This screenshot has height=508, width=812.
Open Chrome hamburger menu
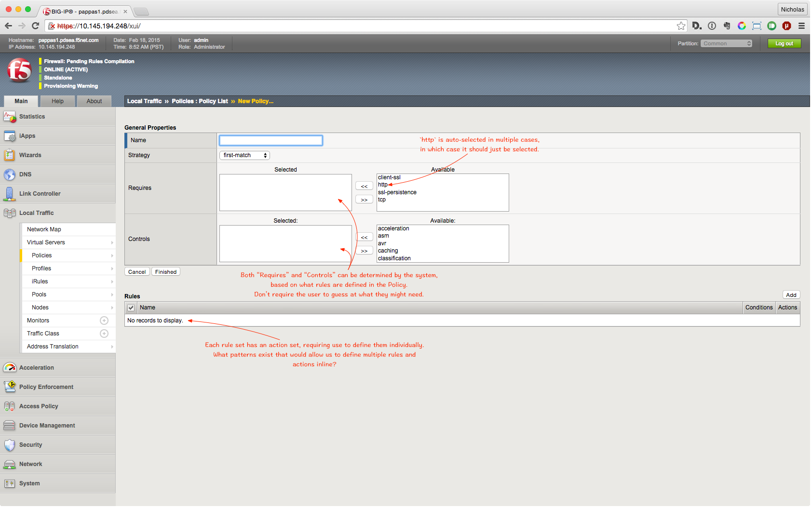tap(801, 26)
